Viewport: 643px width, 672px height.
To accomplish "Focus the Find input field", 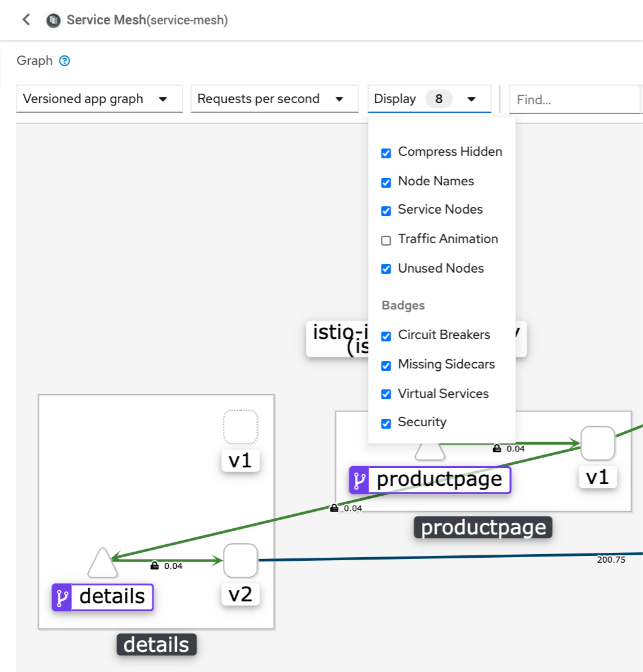I will point(574,100).
